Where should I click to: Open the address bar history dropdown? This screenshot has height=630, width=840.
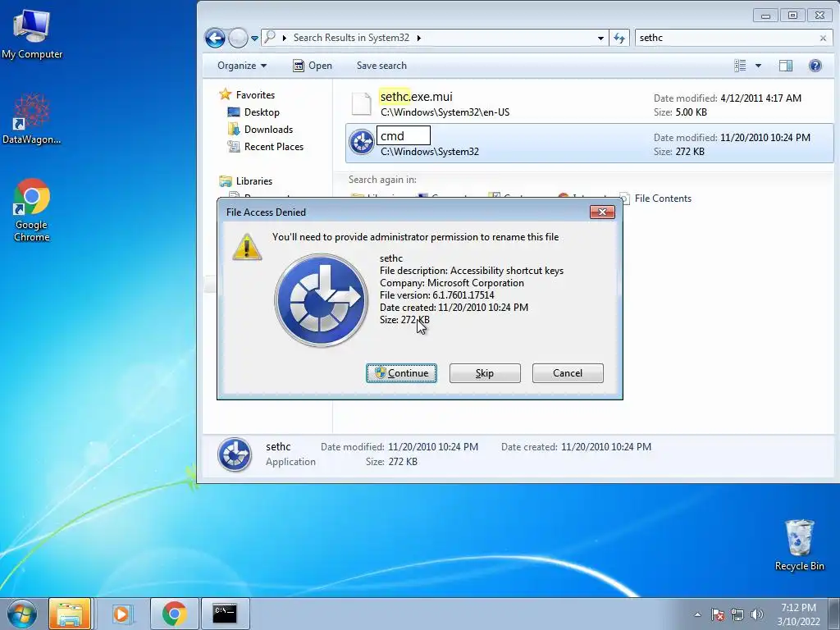pyautogui.click(x=600, y=38)
